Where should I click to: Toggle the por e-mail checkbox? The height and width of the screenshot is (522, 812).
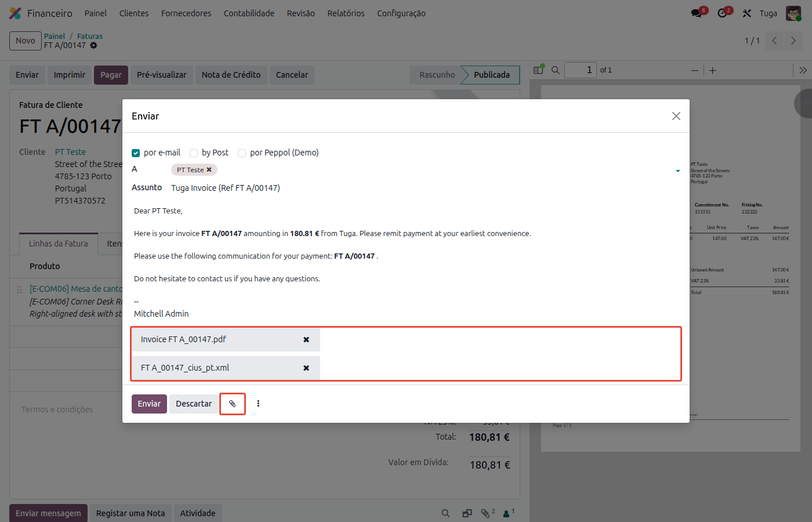point(136,153)
